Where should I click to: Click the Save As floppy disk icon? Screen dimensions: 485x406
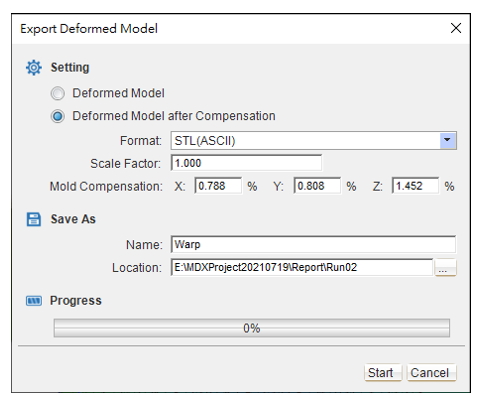click(x=34, y=219)
